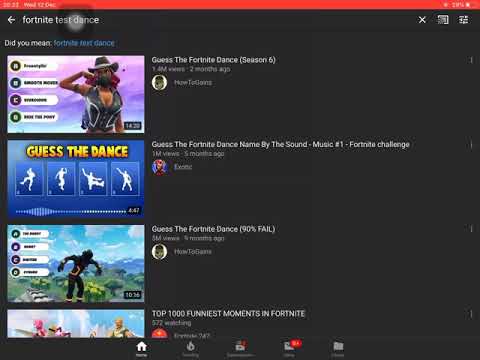Open 'Guess The Fortnite Dance (90% FAIL)' title

(213, 229)
